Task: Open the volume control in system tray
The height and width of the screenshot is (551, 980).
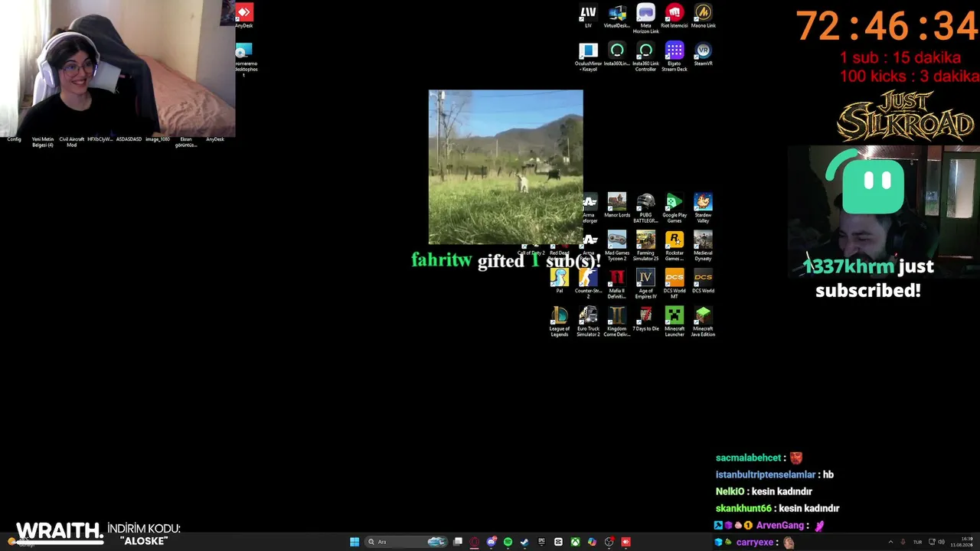Action: click(x=941, y=542)
